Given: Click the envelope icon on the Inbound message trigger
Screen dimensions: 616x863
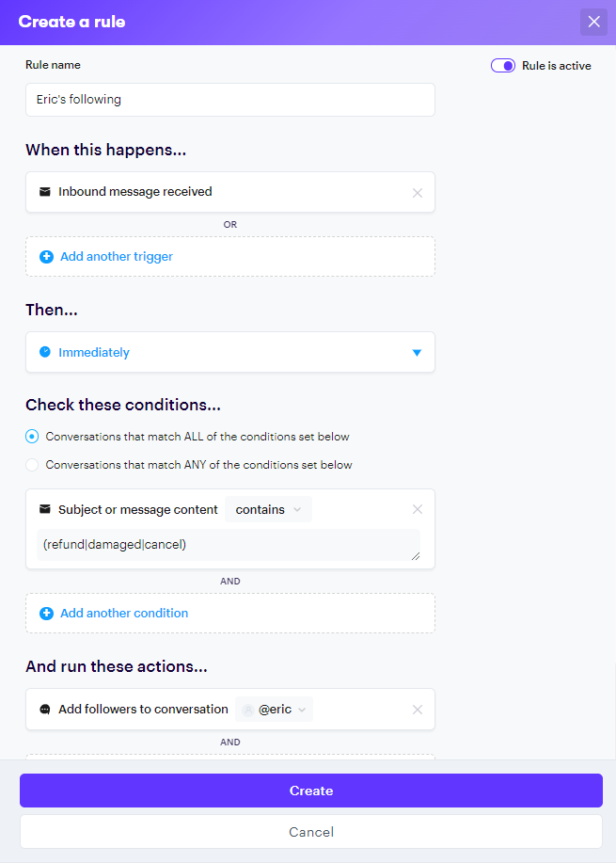Looking at the screenshot, I should pyautogui.click(x=45, y=192).
